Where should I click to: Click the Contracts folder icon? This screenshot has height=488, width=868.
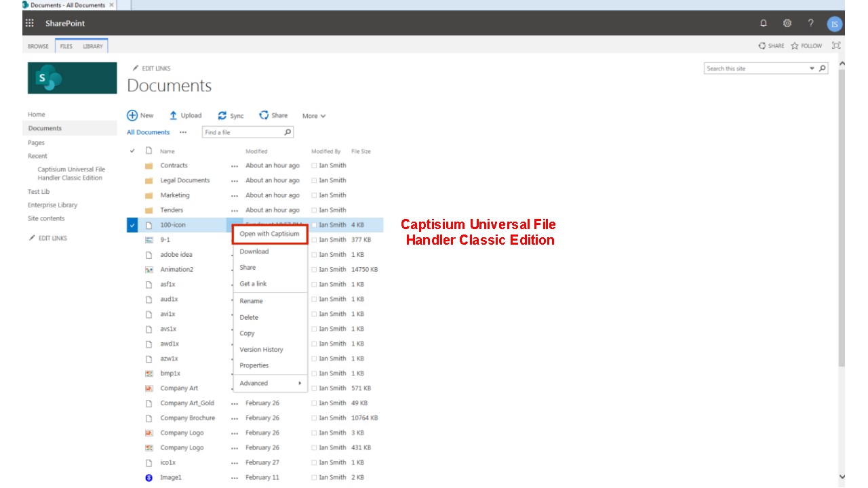click(x=149, y=166)
